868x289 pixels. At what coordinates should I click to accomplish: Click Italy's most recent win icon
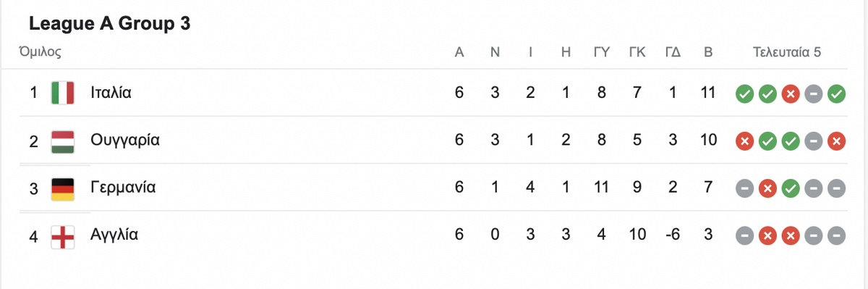point(836,93)
